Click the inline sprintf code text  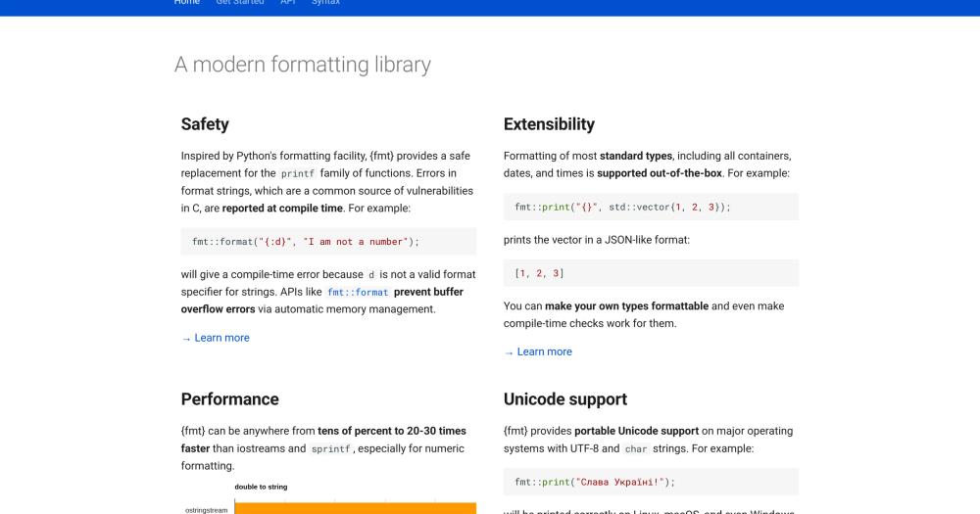click(x=330, y=449)
